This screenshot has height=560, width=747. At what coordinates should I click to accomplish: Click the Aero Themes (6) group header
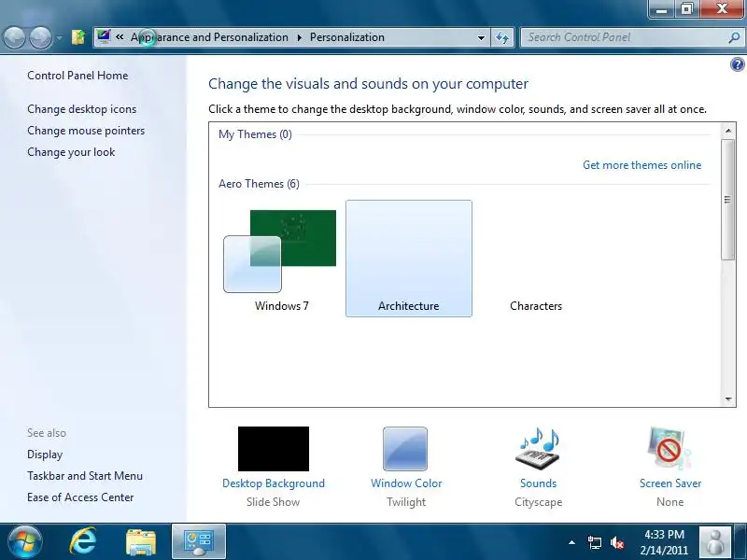tap(259, 184)
